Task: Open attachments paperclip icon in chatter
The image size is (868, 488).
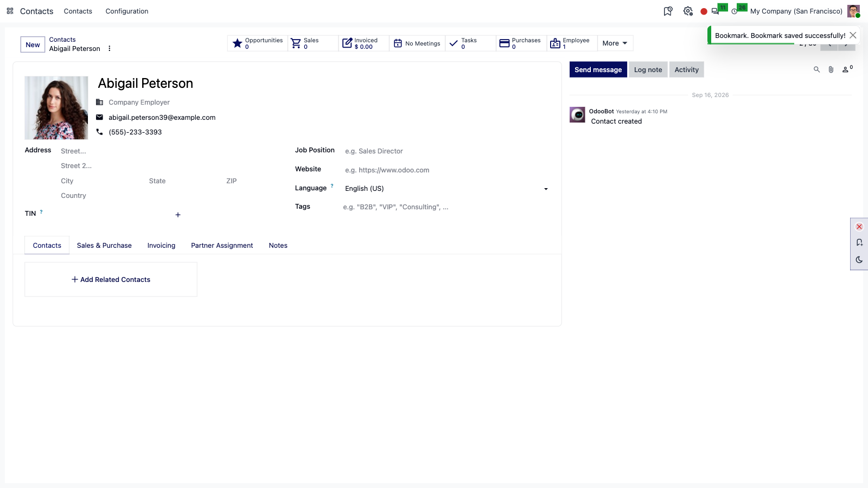Action: click(x=831, y=69)
